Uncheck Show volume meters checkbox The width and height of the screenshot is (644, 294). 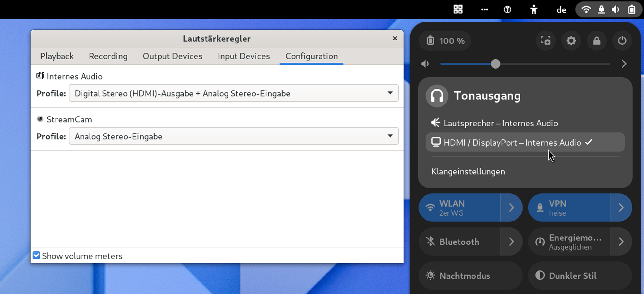(x=37, y=255)
